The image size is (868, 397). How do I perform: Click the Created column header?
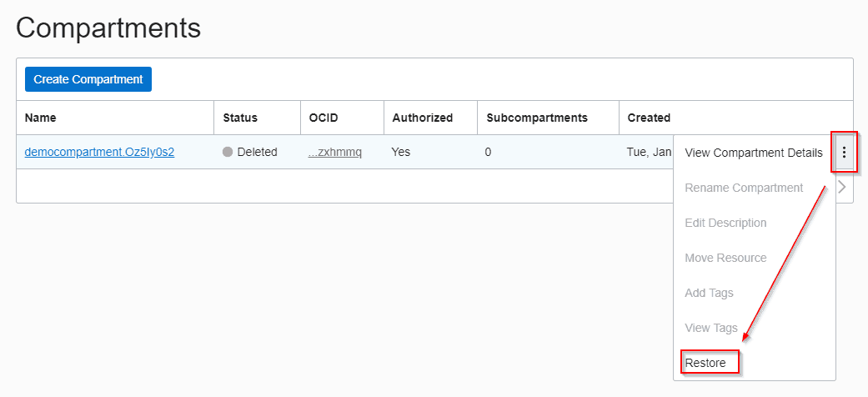tap(649, 118)
